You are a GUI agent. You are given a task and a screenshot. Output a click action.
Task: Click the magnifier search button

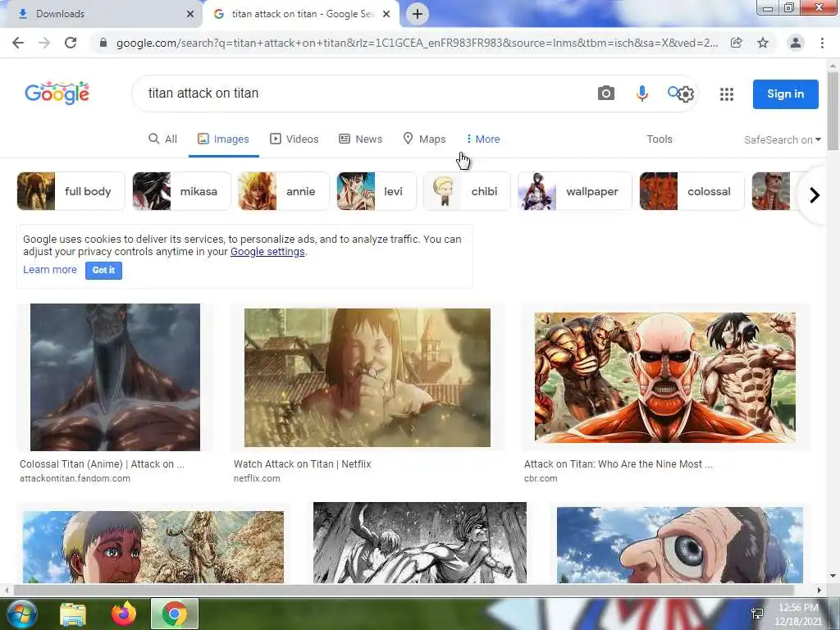(x=673, y=92)
